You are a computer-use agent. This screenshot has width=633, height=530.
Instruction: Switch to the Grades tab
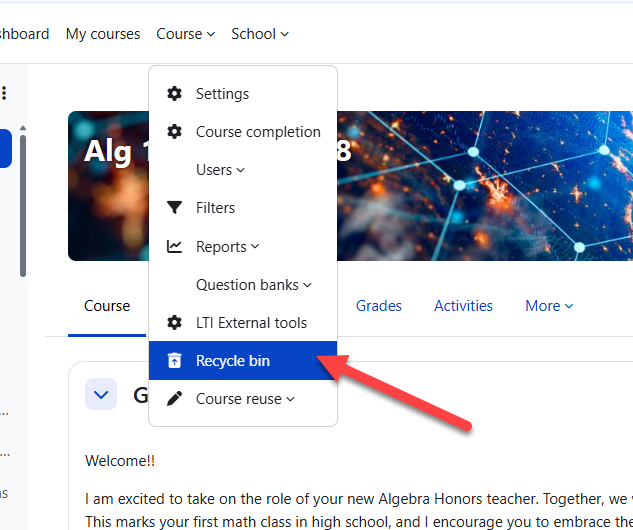tap(379, 306)
